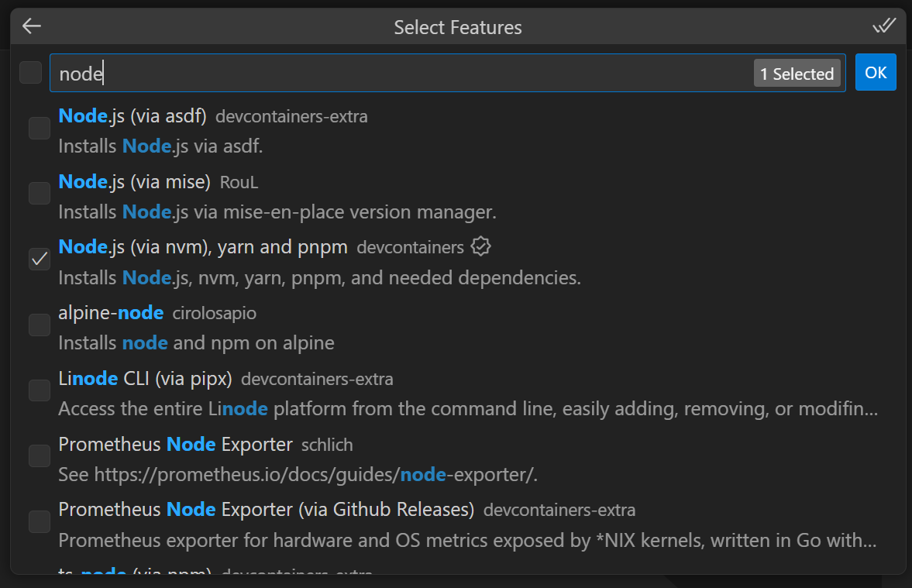Image resolution: width=912 pixels, height=588 pixels.
Task: Select the Prometheus Node Exporter schlich checkbox
Action: click(40, 456)
